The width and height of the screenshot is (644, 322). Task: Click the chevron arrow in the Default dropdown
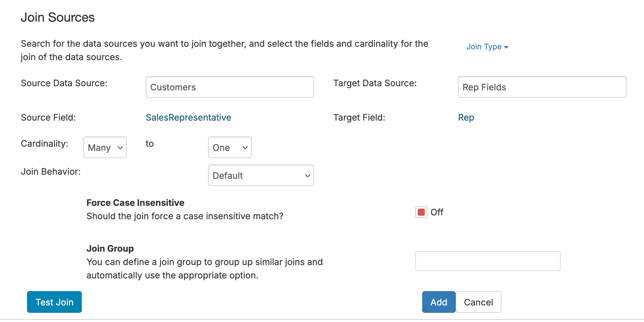point(307,176)
